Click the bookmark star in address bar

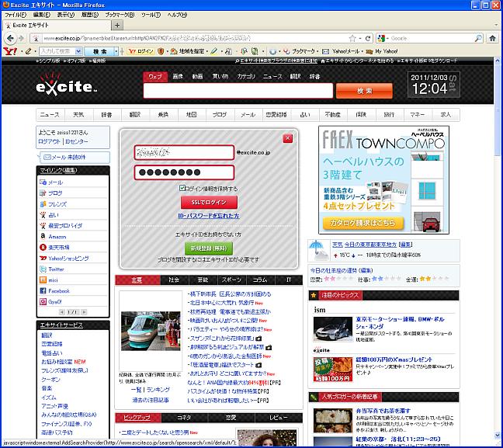352,39
